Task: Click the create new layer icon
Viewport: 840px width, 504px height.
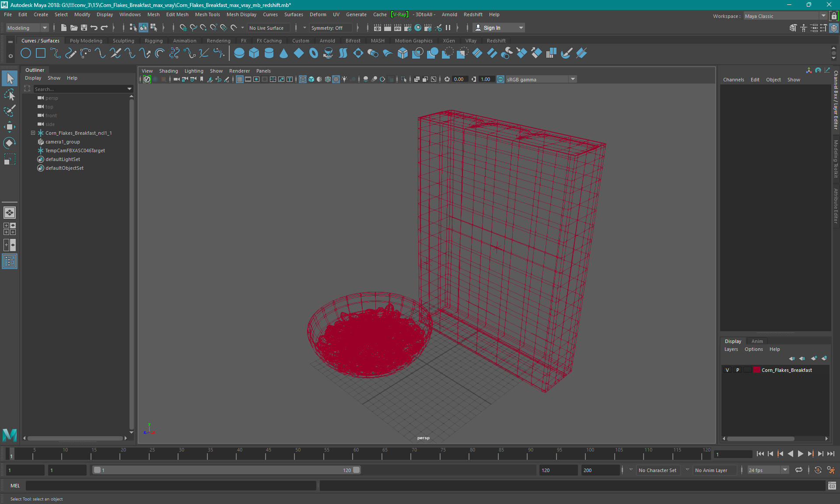Action: [x=813, y=358]
